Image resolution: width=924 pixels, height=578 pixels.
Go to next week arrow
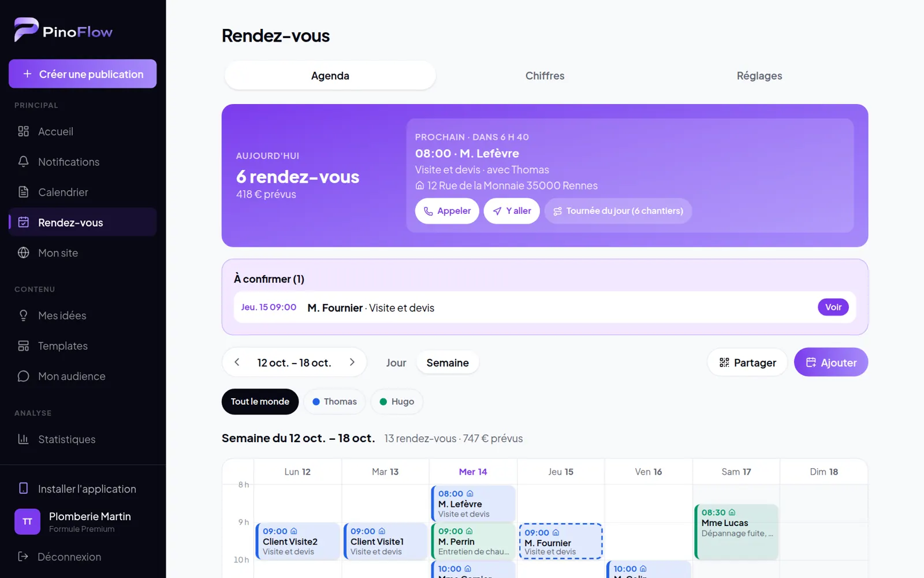pyautogui.click(x=352, y=362)
